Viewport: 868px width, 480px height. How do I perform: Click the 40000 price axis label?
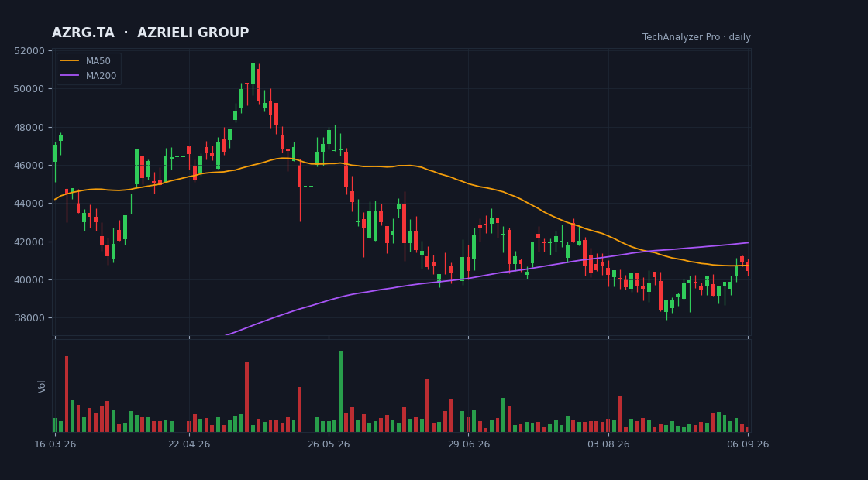29,279
